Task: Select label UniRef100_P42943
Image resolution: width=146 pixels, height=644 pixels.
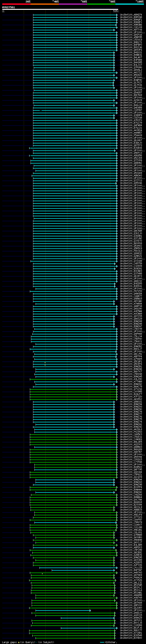Action: [131, 432]
